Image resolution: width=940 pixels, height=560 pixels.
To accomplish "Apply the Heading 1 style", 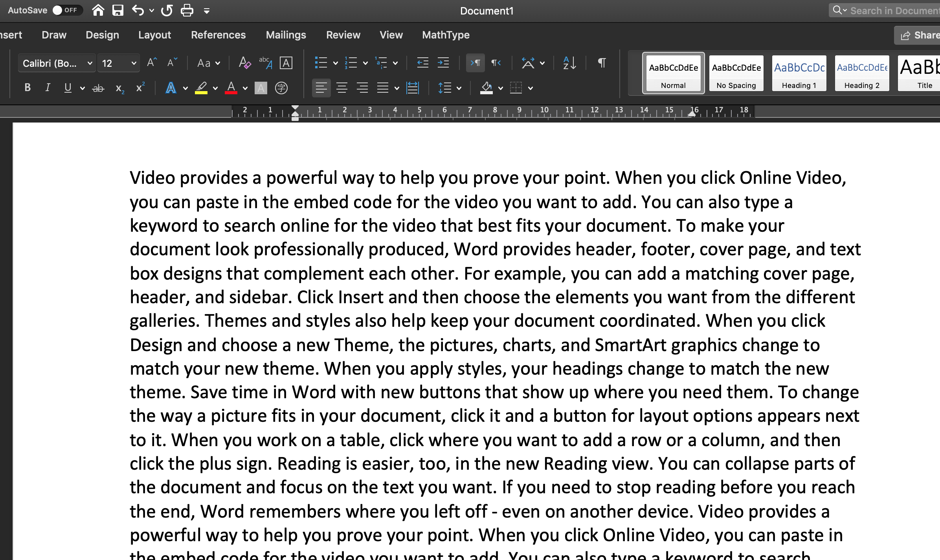I will (799, 73).
